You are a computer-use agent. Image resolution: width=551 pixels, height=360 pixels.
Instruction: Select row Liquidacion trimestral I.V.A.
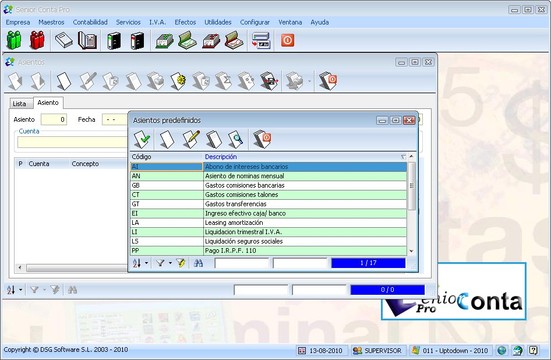(x=268, y=232)
